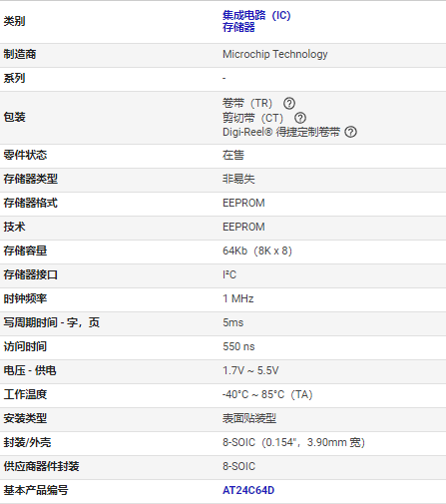Select the 存储器格式 row label
The image size is (446, 504).
[31, 203]
